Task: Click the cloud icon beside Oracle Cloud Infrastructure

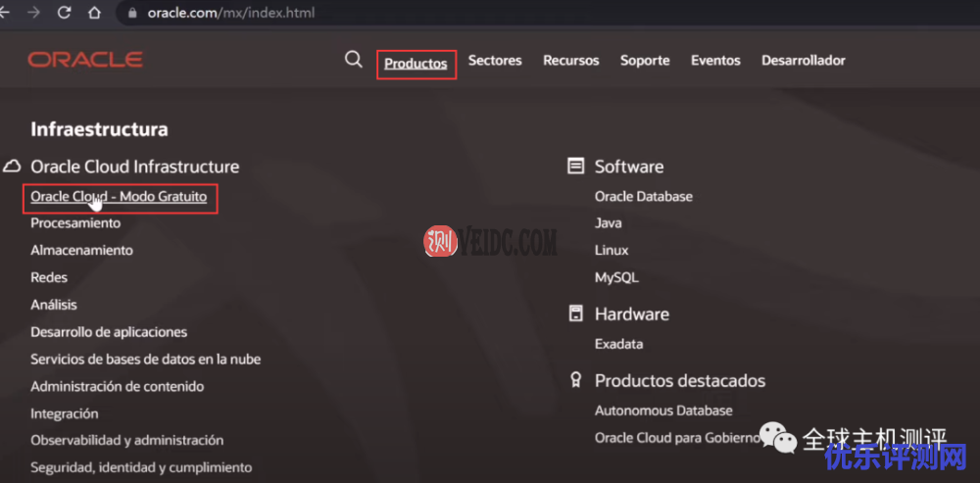Action: [13, 167]
